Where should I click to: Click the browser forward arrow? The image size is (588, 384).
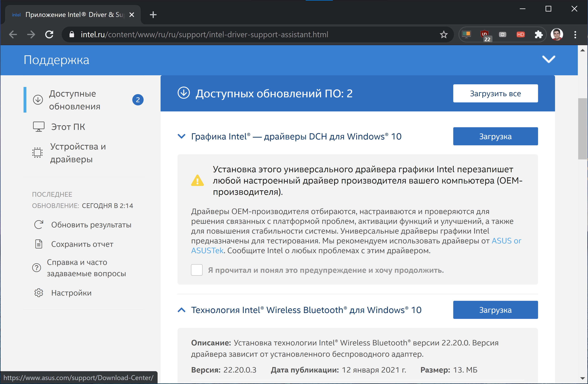tap(31, 34)
